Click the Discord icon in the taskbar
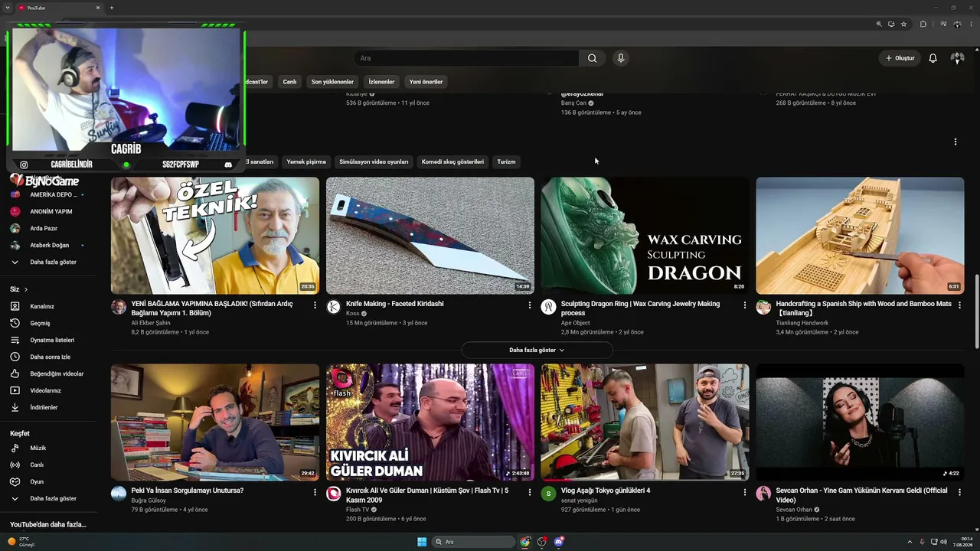This screenshot has width=980, height=551. (x=559, y=542)
